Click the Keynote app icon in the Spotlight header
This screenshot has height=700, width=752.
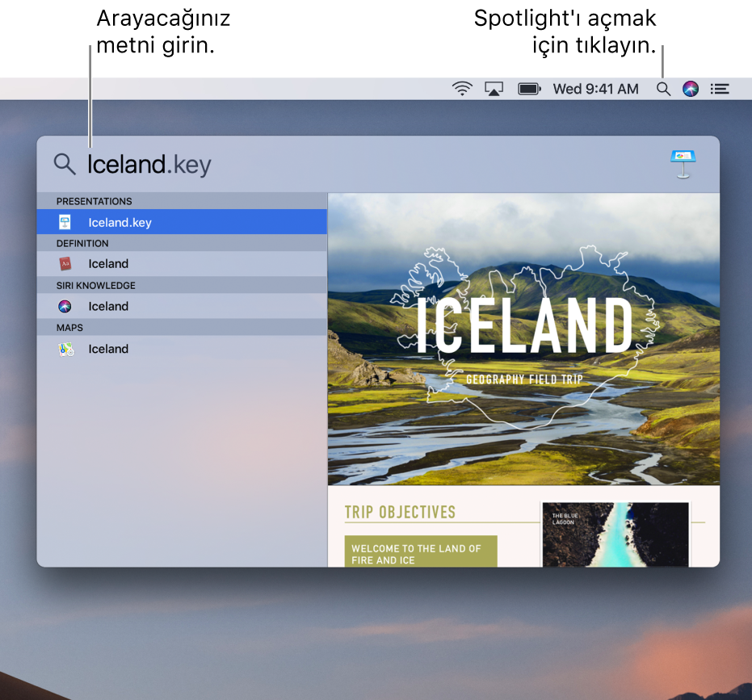point(683,164)
